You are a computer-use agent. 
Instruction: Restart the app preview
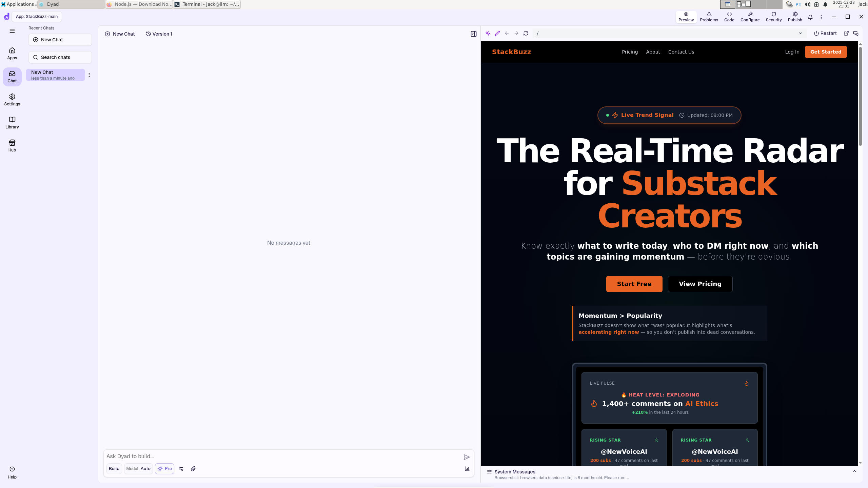[825, 33]
